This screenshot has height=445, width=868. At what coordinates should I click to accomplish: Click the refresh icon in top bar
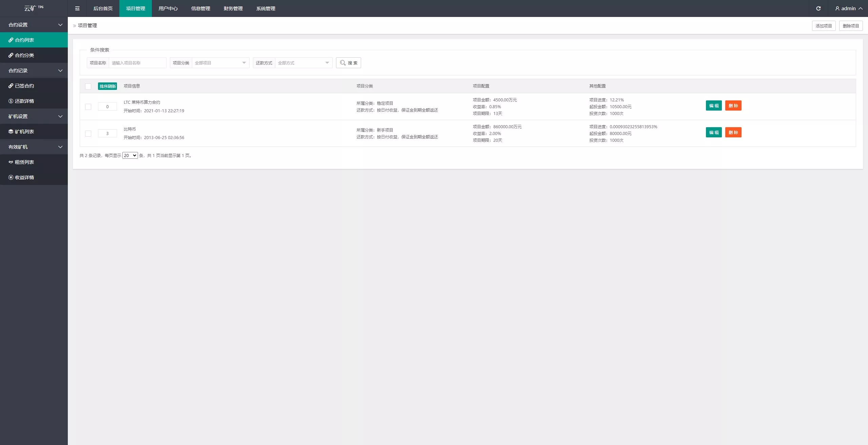[x=818, y=8]
